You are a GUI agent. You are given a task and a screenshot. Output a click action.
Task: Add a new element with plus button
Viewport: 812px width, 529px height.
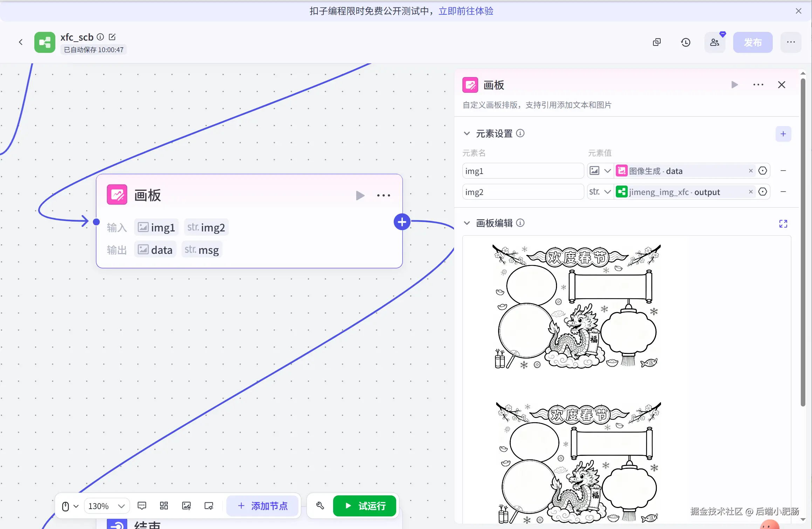pos(783,134)
